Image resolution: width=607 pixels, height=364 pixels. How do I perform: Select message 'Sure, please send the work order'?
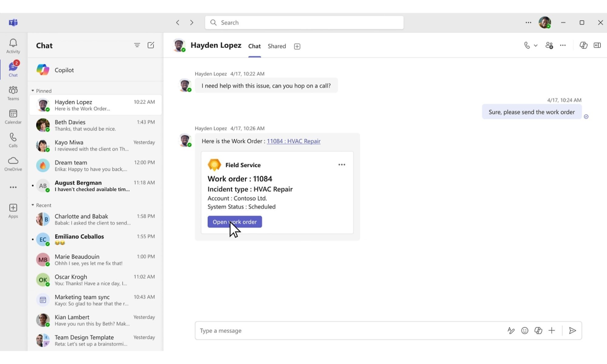click(x=531, y=112)
